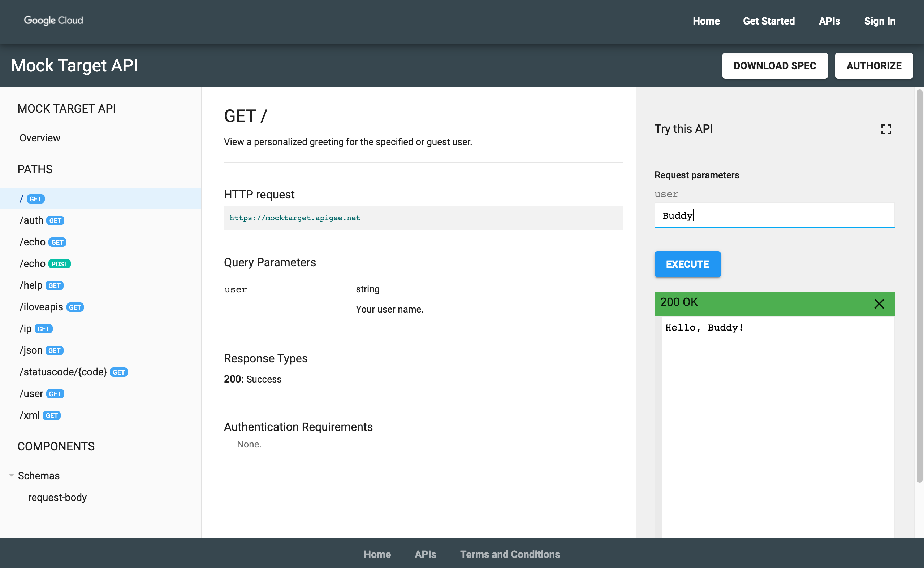
Task: Select the /user GET path in sidebar
Action: [x=40, y=394]
